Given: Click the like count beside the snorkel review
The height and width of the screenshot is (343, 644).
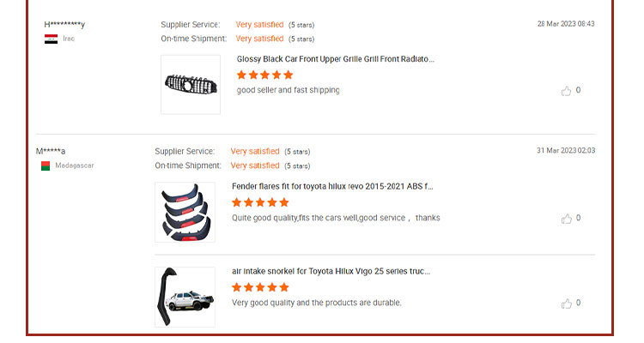Looking at the screenshot, I should pos(578,303).
